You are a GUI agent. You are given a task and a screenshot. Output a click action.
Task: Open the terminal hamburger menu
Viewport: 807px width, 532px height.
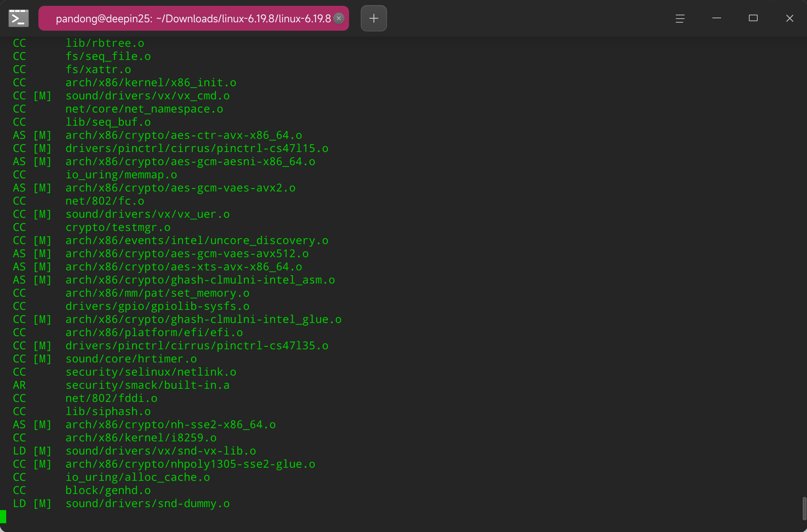[679, 18]
